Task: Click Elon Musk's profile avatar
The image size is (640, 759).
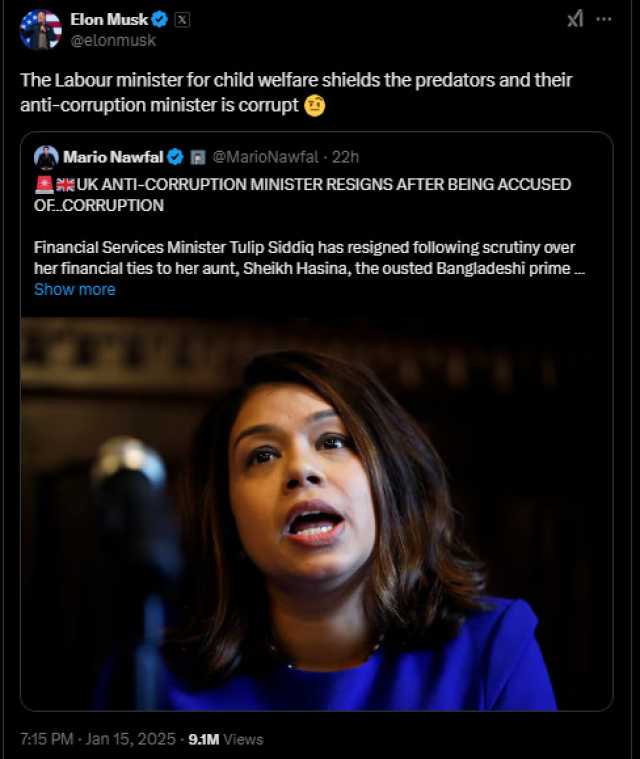Action: click(41, 30)
